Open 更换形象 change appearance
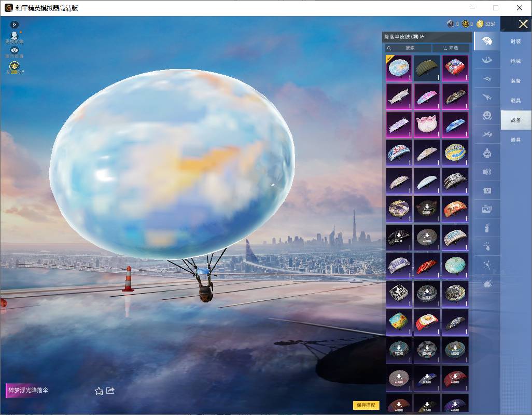 point(14,37)
